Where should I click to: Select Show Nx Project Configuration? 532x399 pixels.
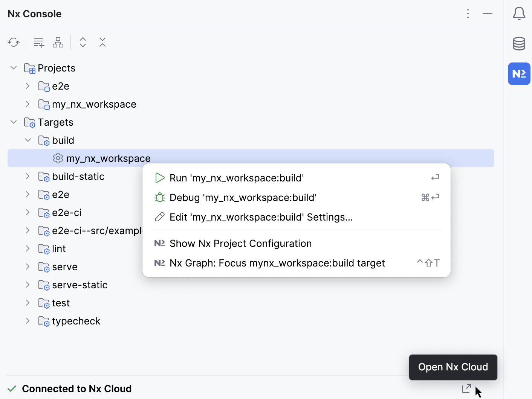240,243
